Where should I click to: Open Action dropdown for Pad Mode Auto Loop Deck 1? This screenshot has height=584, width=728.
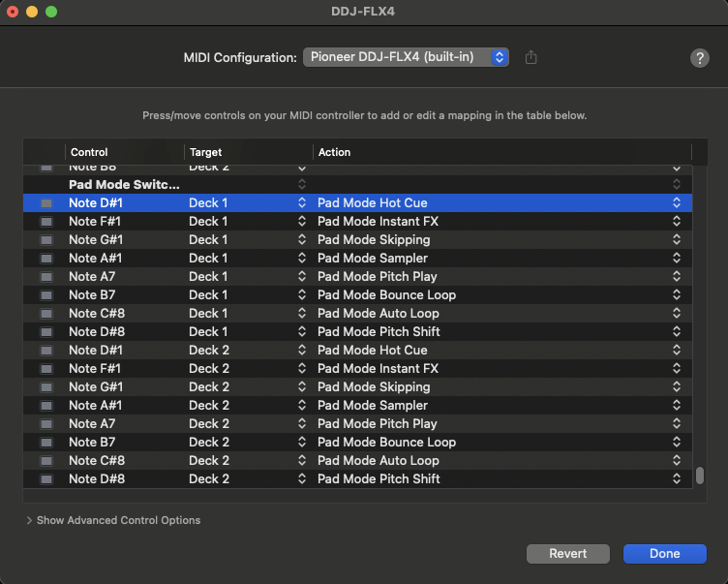677,313
